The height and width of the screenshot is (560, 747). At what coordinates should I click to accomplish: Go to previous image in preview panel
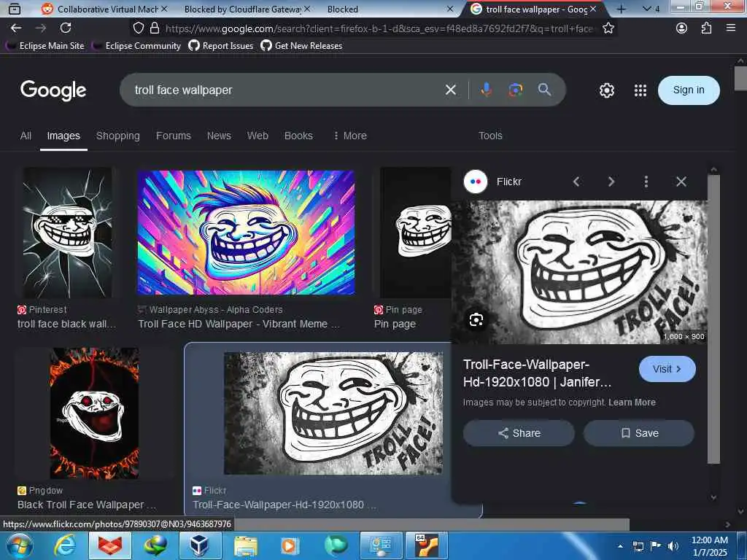(x=576, y=182)
